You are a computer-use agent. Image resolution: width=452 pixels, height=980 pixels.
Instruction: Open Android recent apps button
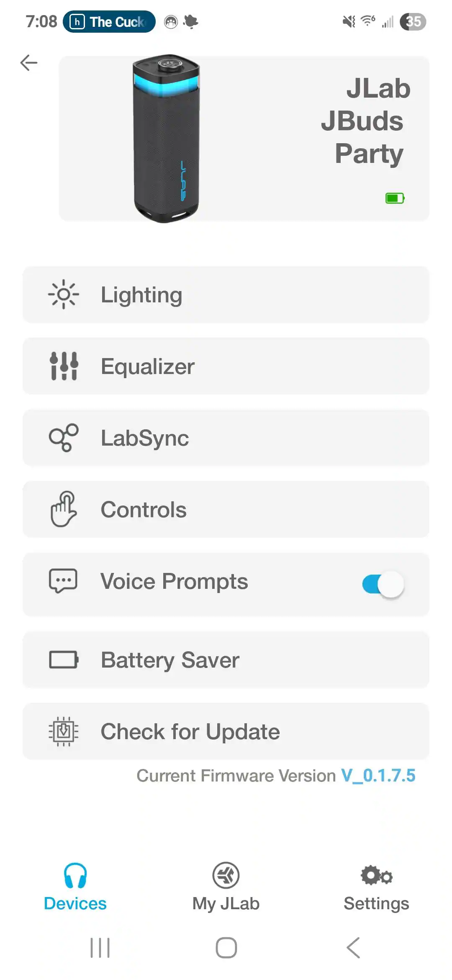pyautogui.click(x=100, y=948)
